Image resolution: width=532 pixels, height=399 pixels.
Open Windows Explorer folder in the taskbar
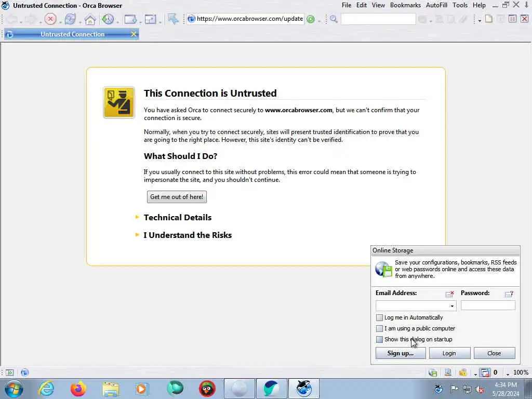click(111, 389)
